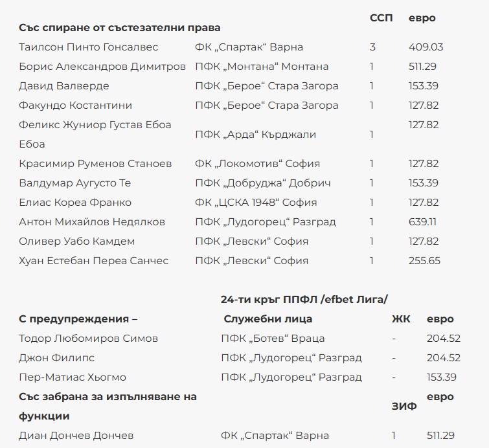Click Оливер Уабо Камдем name
This screenshot has width=489, height=448.
tap(76, 241)
